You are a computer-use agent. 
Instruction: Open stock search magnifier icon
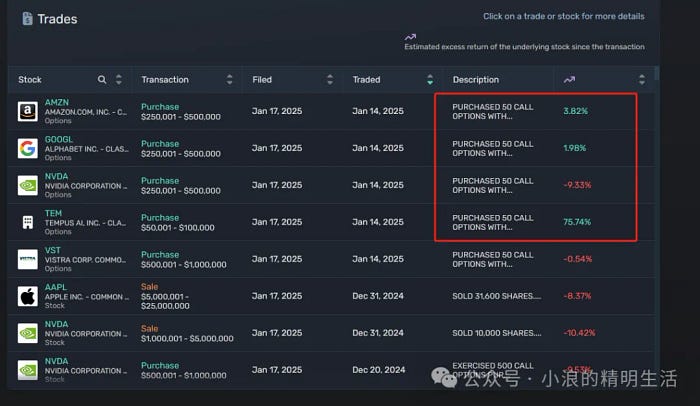pyautogui.click(x=102, y=80)
